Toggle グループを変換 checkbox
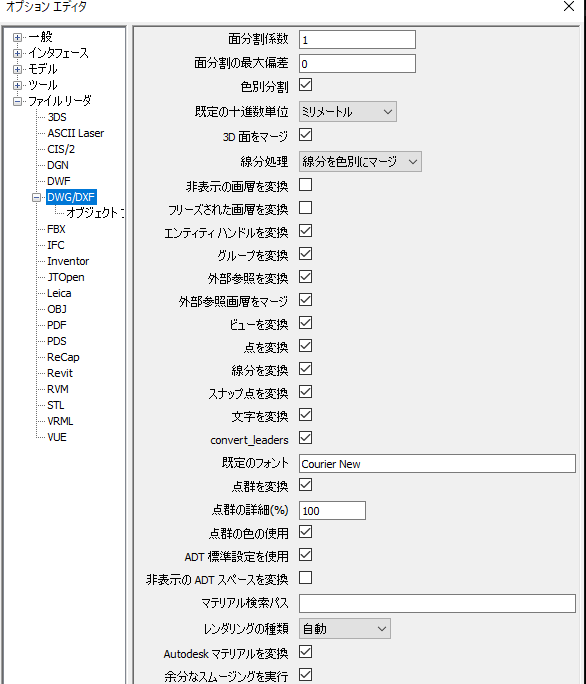This screenshot has width=586, height=684. click(305, 254)
